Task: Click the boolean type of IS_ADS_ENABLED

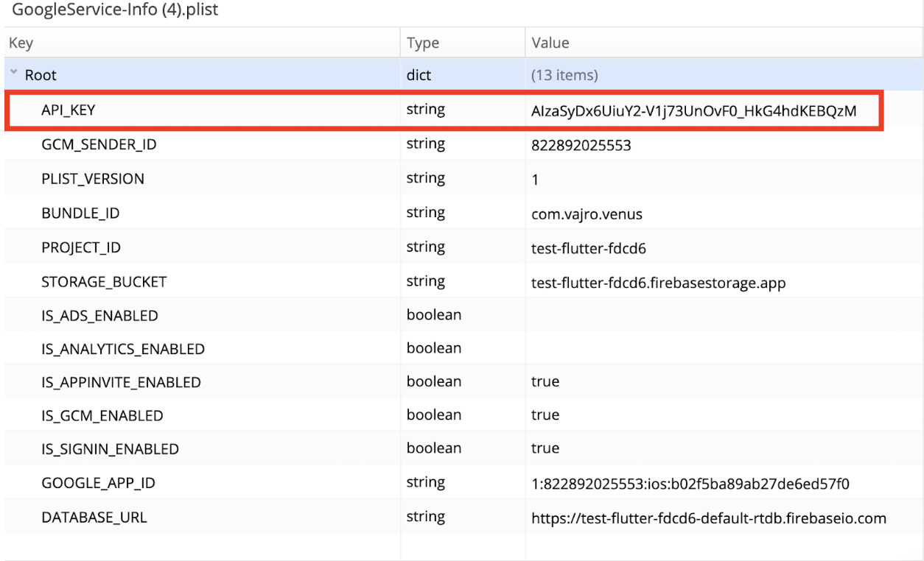Action: [434, 314]
